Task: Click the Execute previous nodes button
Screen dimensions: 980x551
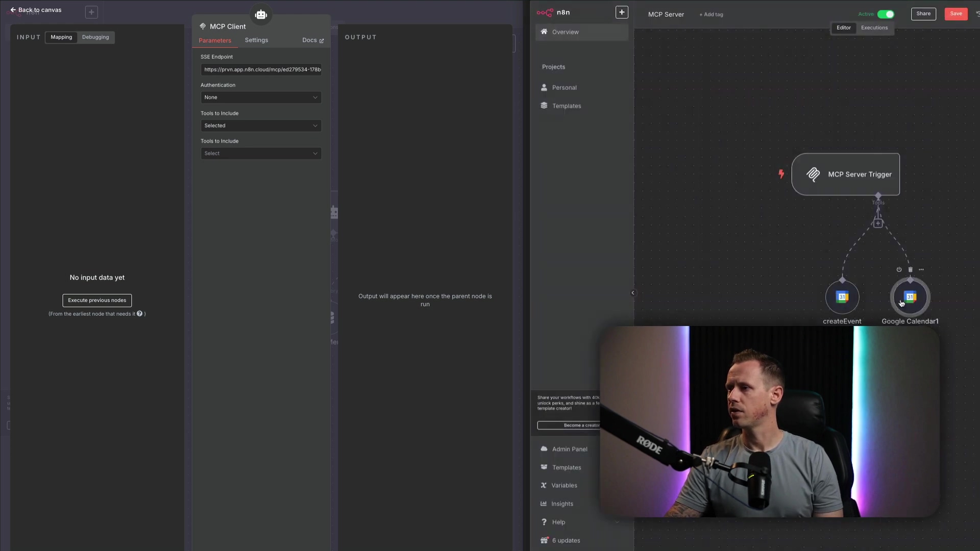Action: pyautogui.click(x=97, y=300)
